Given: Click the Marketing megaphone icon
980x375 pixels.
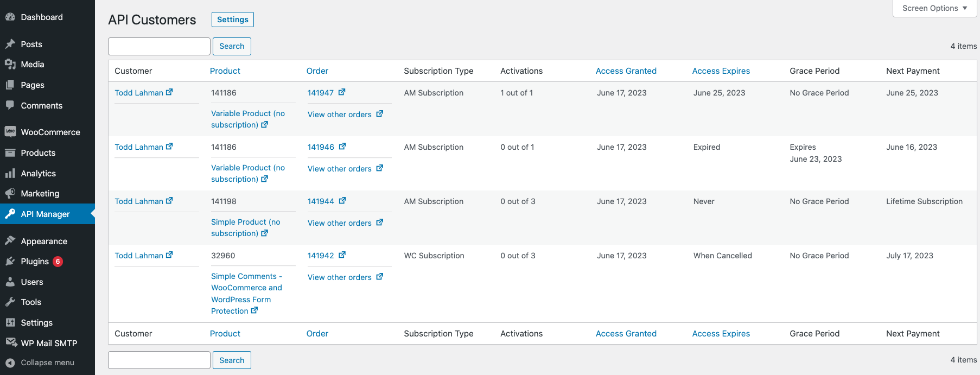Looking at the screenshot, I should (10, 193).
